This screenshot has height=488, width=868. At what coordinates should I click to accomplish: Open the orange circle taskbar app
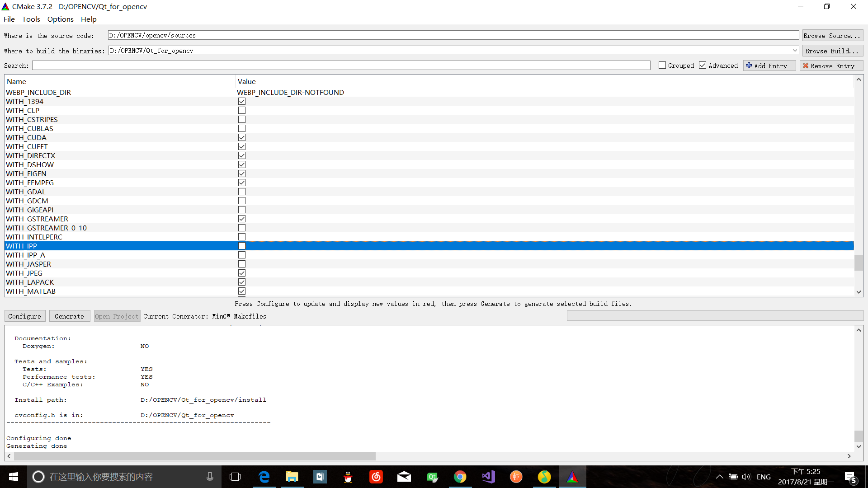point(516,477)
